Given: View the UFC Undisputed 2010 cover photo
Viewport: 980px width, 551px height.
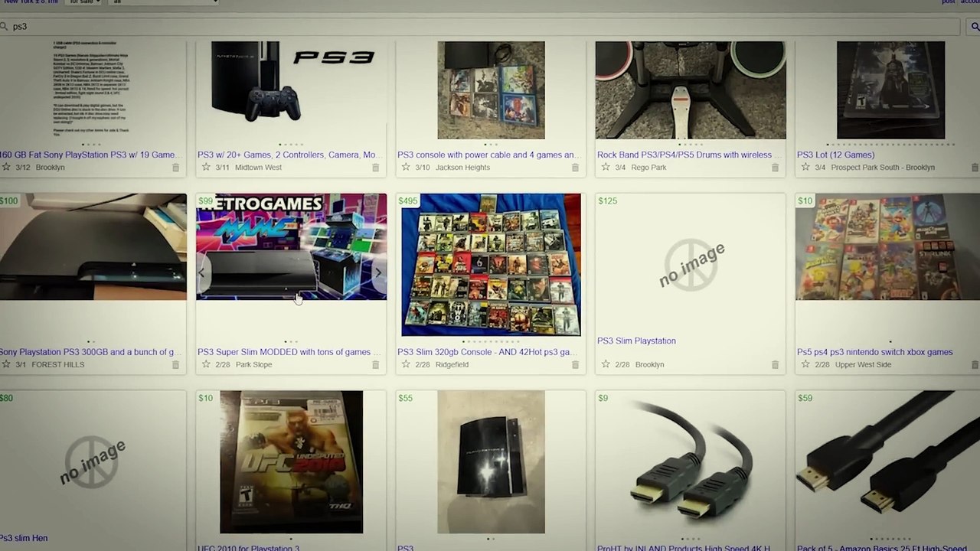Looking at the screenshot, I should [x=291, y=462].
